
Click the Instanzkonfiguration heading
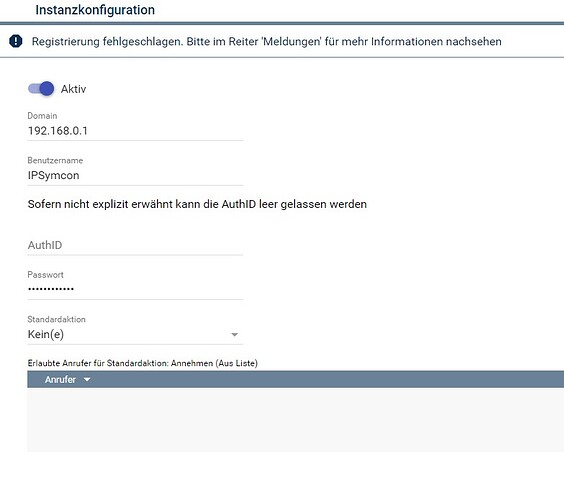[95, 10]
